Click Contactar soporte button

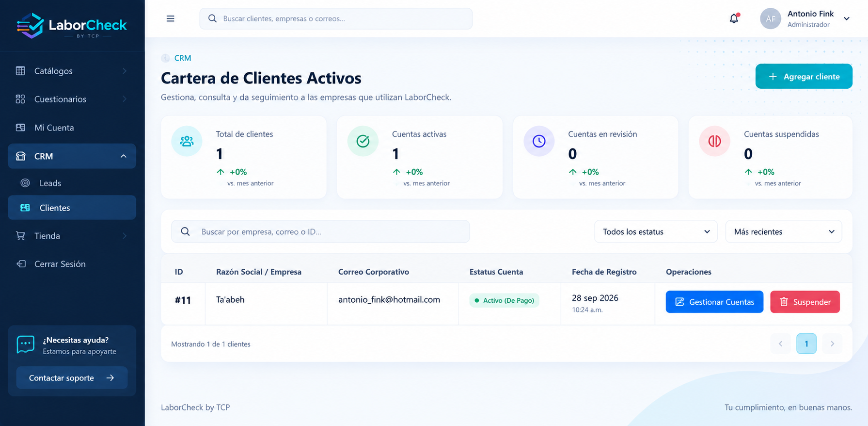pos(72,377)
